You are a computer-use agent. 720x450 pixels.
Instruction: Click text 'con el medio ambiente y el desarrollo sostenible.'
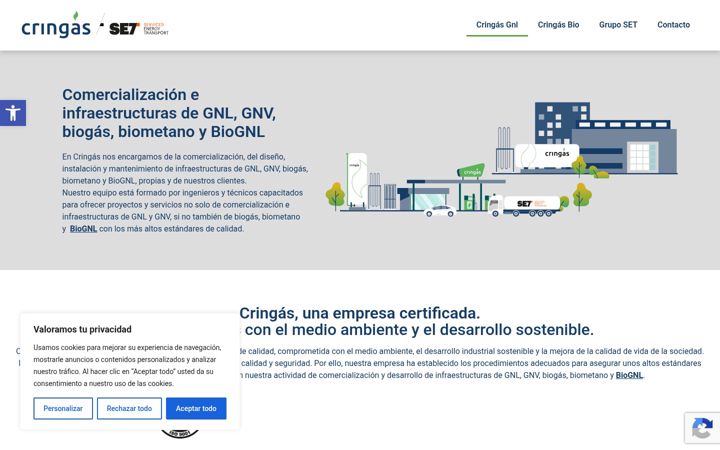[419, 330]
